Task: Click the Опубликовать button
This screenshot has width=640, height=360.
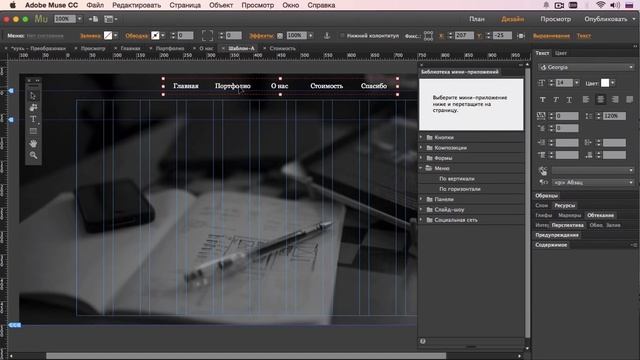Action: (606, 19)
